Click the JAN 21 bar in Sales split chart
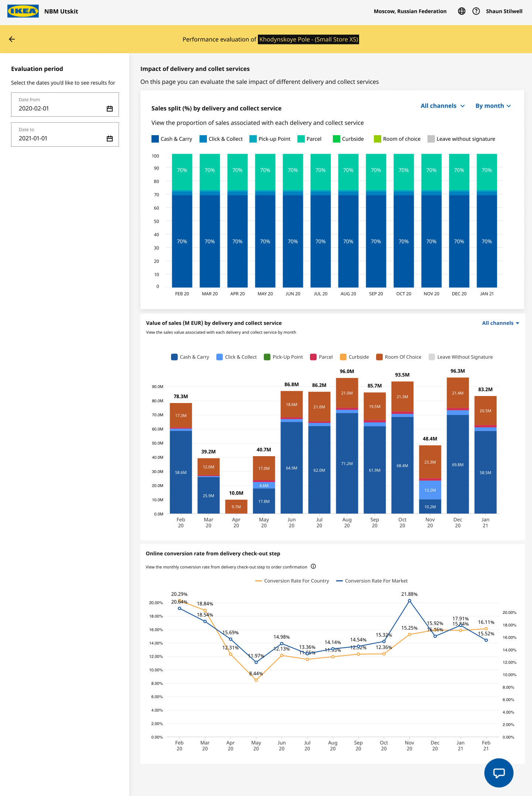Viewport: 532px width, 796px height. point(487,221)
